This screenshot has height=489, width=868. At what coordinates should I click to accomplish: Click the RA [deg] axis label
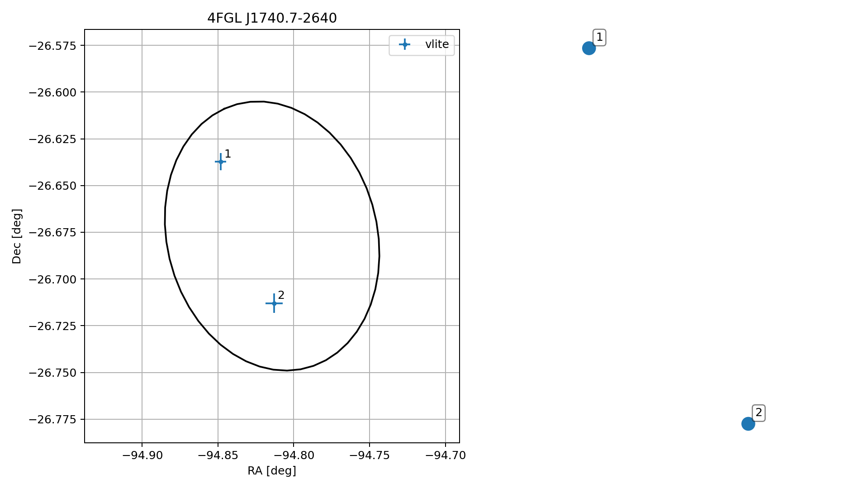coord(272,471)
